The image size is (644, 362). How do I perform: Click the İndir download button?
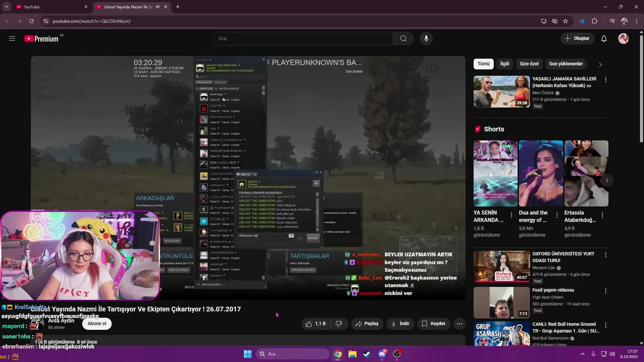click(x=400, y=324)
